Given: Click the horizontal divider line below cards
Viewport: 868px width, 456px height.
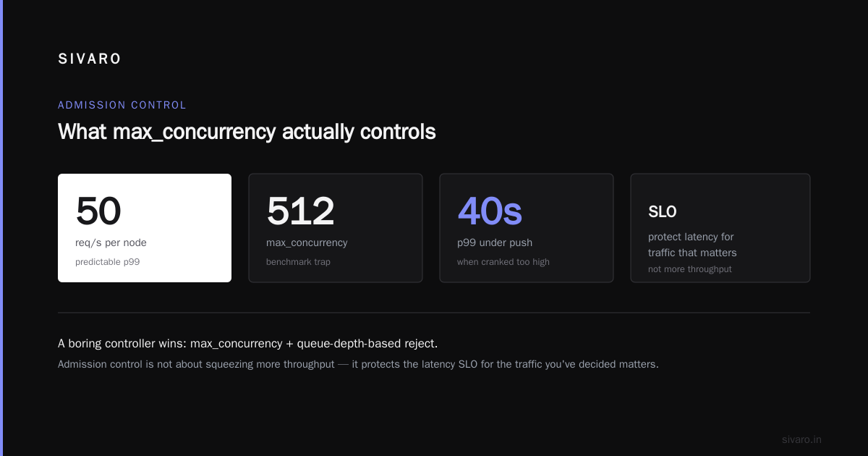Looking at the screenshot, I should [434, 313].
